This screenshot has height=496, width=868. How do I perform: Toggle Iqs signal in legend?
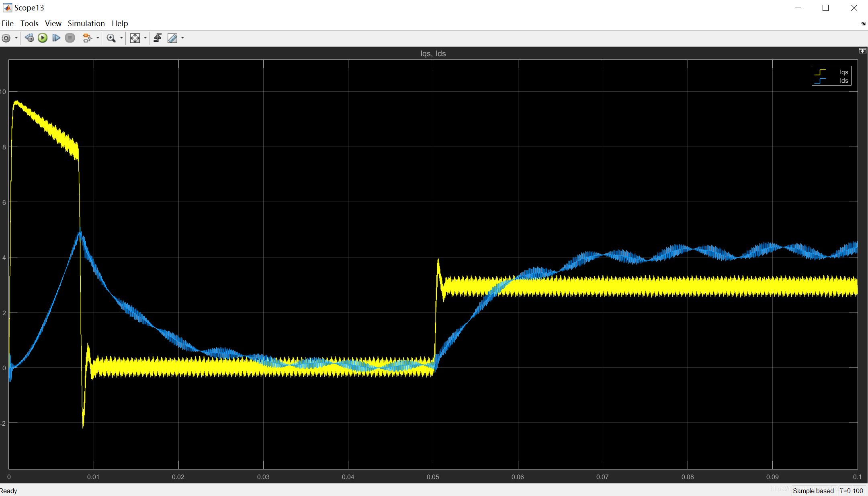coord(831,72)
